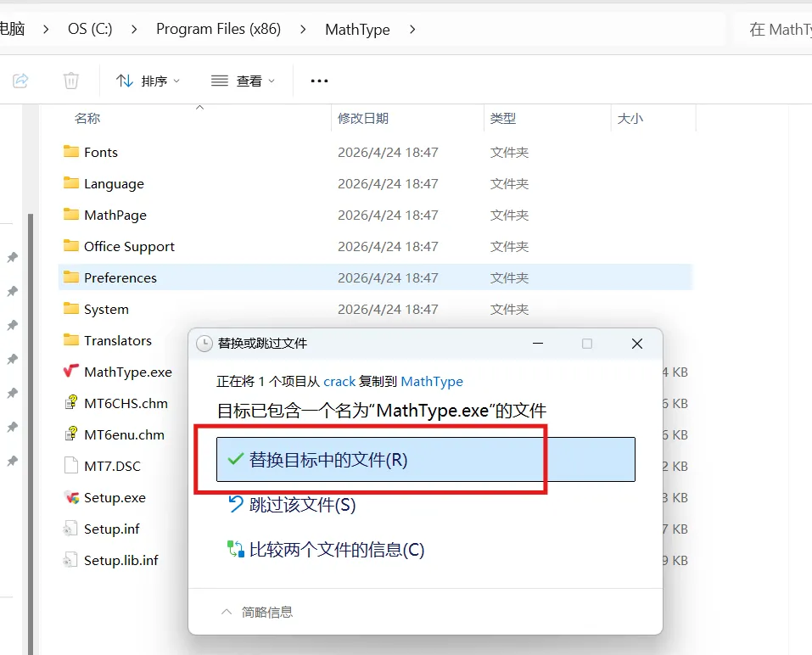Viewport: 812px width, 655px height.
Task: Open the 排序 sort dropdown
Action: pyautogui.click(x=148, y=81)
